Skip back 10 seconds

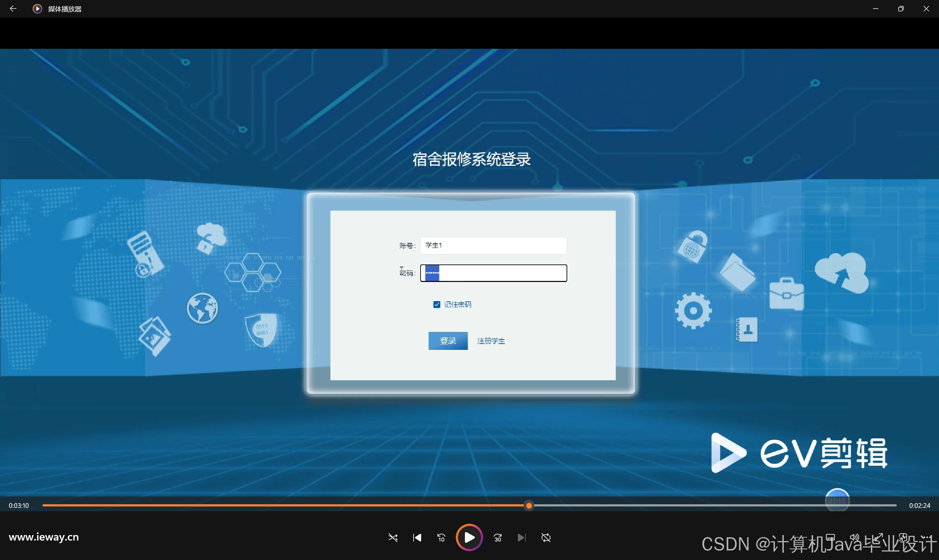point(441,537)
